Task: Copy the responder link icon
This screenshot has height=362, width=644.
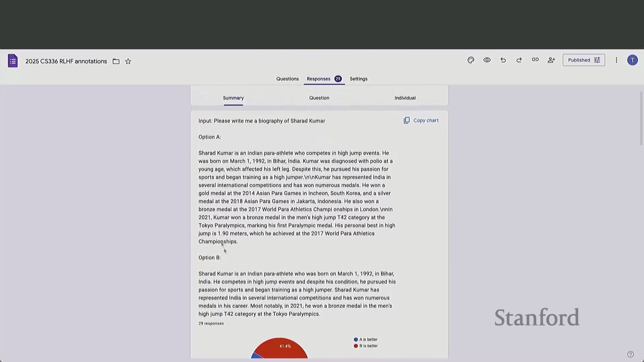Action: 535,60
